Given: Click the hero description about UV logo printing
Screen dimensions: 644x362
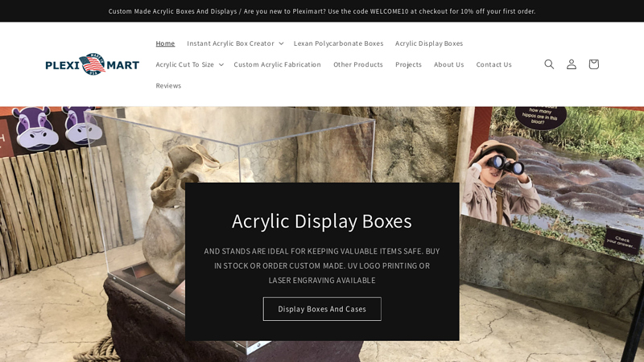Looking at the screenshot, I should pos(322,265).
